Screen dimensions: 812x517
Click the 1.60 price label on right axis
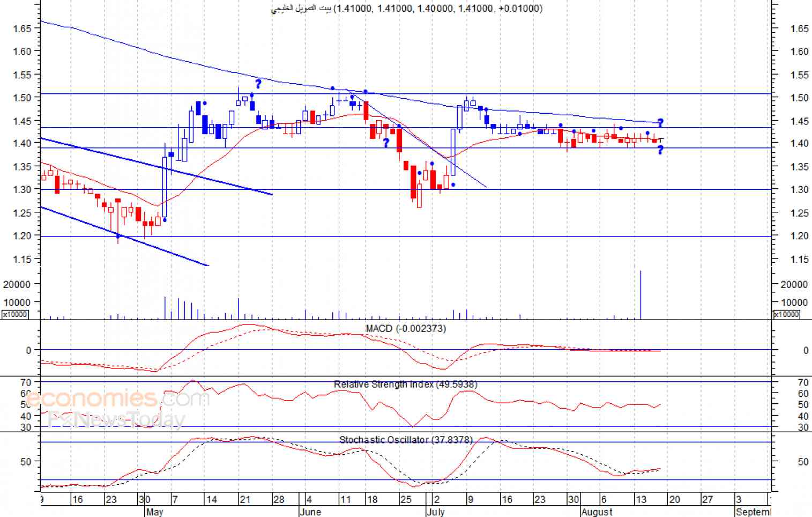pos(800,51)
